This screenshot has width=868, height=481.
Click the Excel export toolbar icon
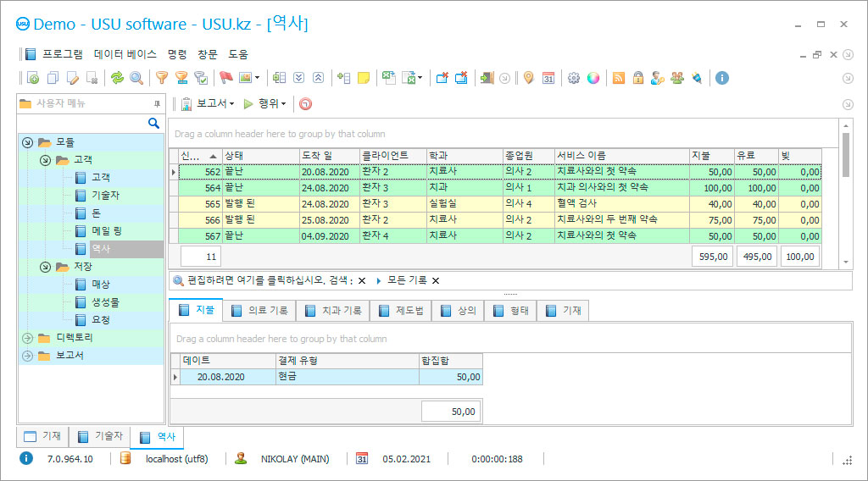tap(388, 78)
